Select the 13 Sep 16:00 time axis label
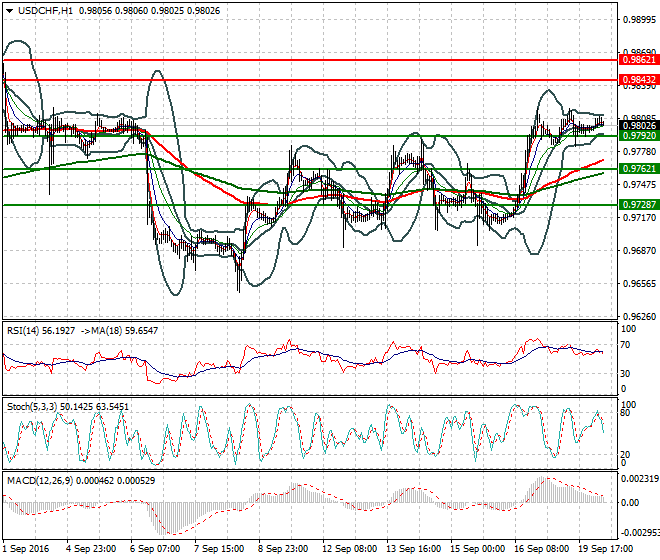 [x=413, y=549]
